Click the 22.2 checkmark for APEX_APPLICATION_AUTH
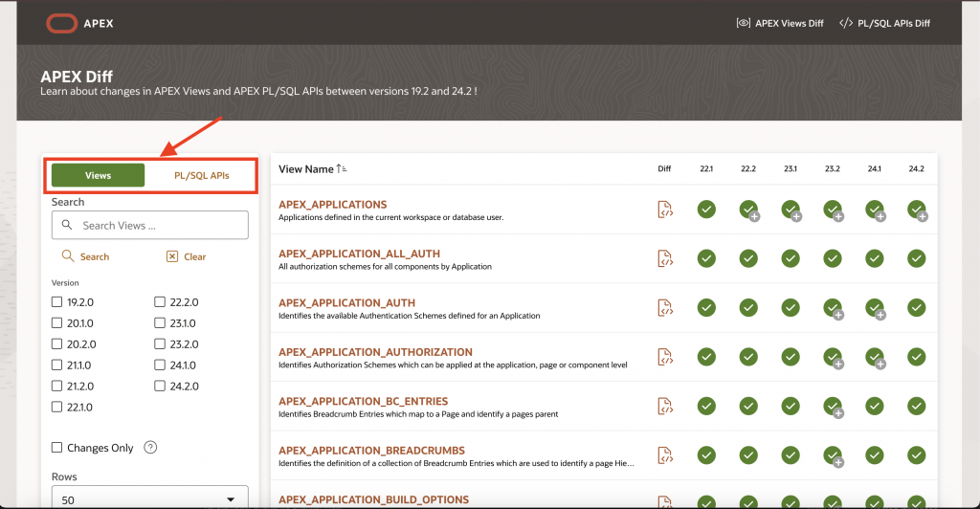This screenshot has height=509, width=980. 748,308
